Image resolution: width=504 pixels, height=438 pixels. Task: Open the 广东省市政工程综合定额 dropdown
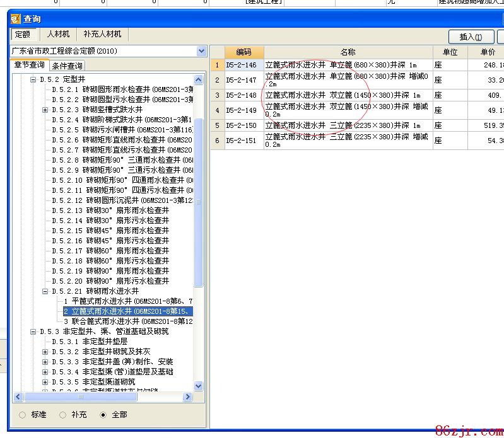tap(201, 51)
